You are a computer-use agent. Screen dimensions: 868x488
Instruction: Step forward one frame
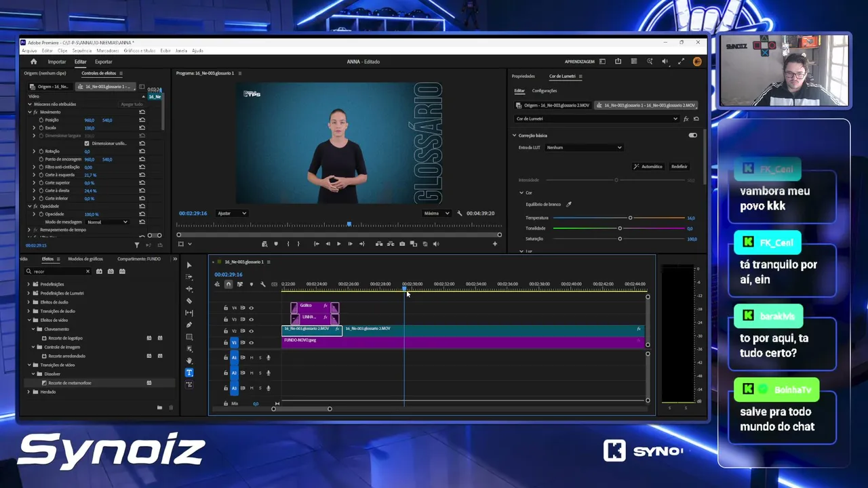tap(350, 244)
